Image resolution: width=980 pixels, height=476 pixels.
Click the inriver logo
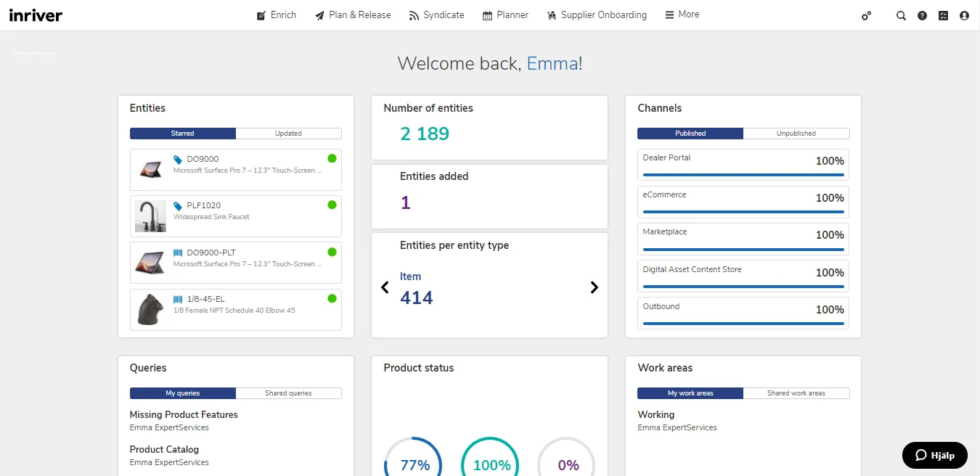(x=36, y=15)
